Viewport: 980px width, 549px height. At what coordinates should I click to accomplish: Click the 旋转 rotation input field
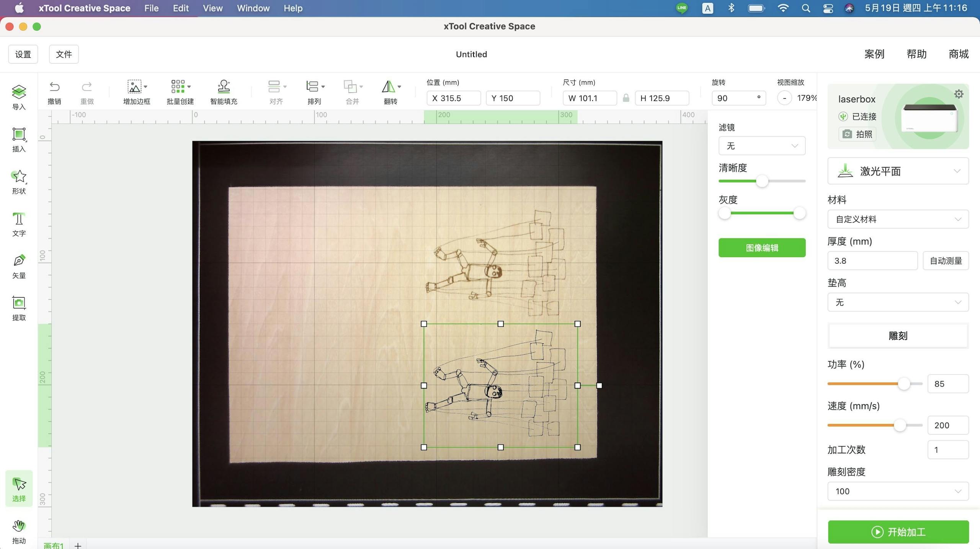point(739,98)
